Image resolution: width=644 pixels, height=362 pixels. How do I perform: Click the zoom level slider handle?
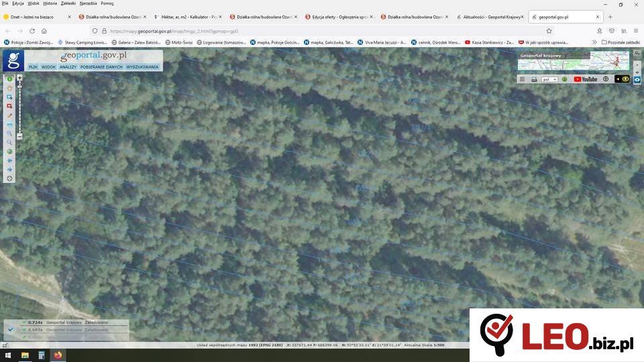click(x=19, y=86)
